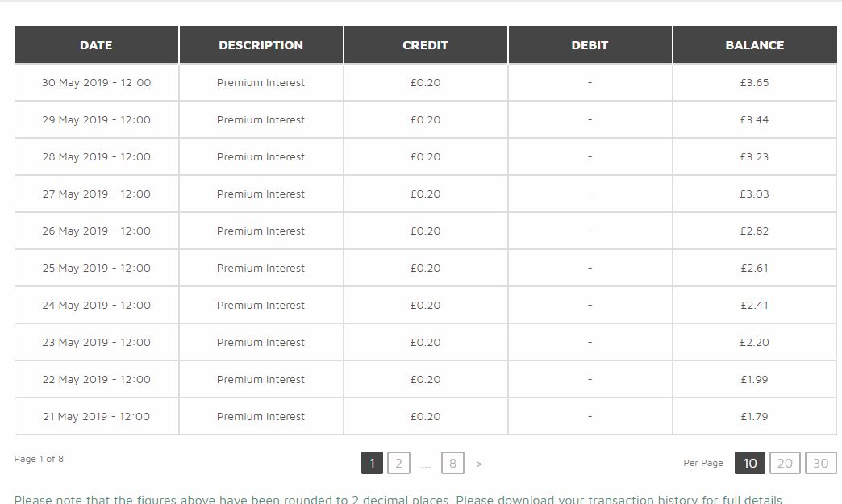The height and width of the screenshot is (504, 842).
Task: Click Premium Interest on 27 May row
Action: point(261,194)
